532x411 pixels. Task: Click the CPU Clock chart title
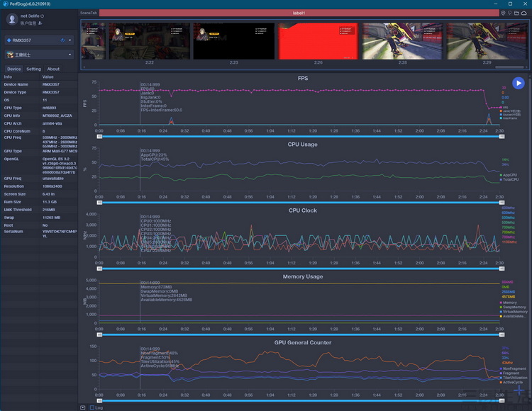coord(303,210)
